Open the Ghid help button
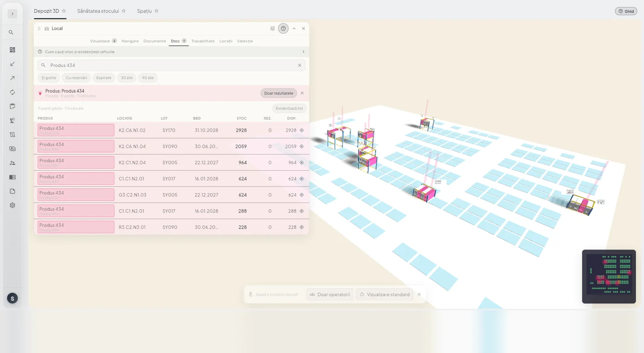This screenshot has width=644, height=353. [x=626, y=11]
